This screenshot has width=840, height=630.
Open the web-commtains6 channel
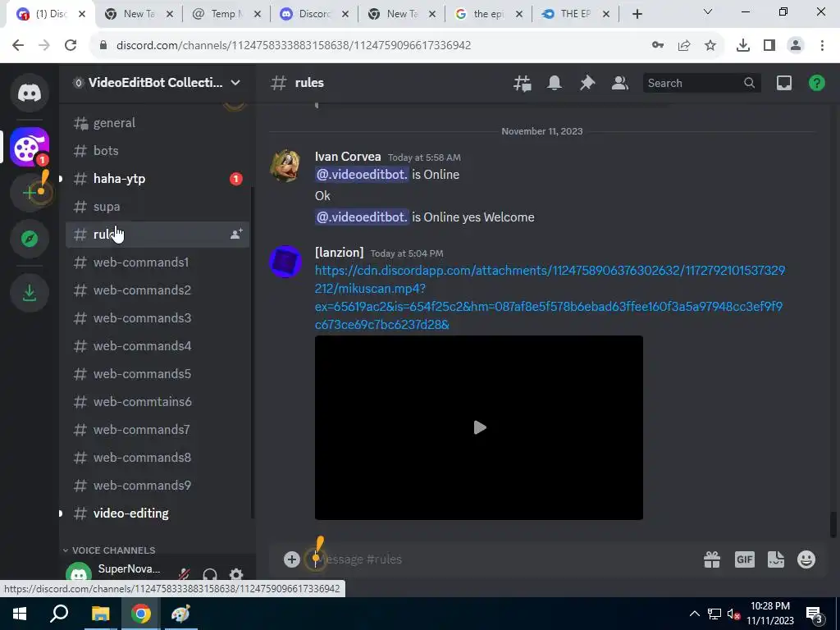coord(157,401)
